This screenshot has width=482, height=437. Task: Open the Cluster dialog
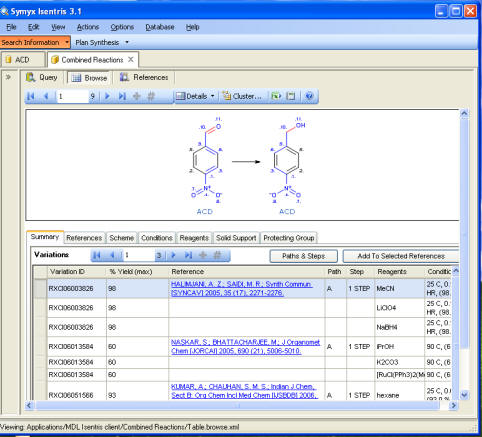pyautogui.click(x=242, y=96)
